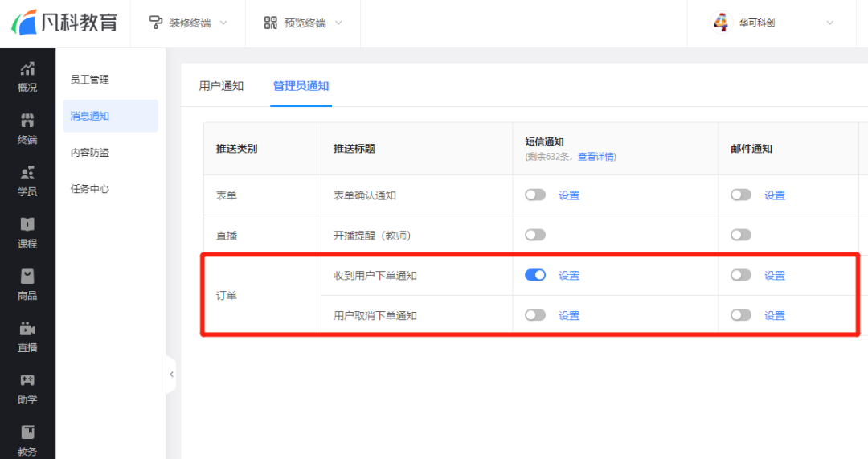Open the 课程 courses sidebar icon
Viewport: 868px width, 459px height.
point(27,233)
